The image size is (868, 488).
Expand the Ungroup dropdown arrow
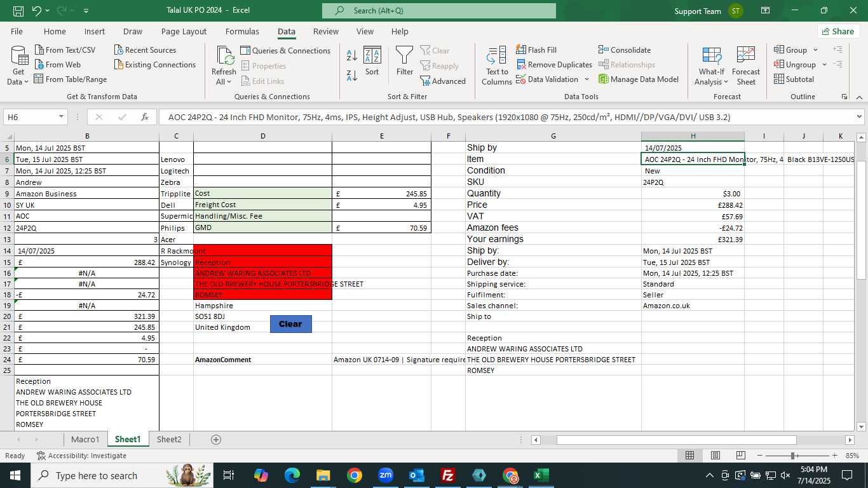coord(824,65)
